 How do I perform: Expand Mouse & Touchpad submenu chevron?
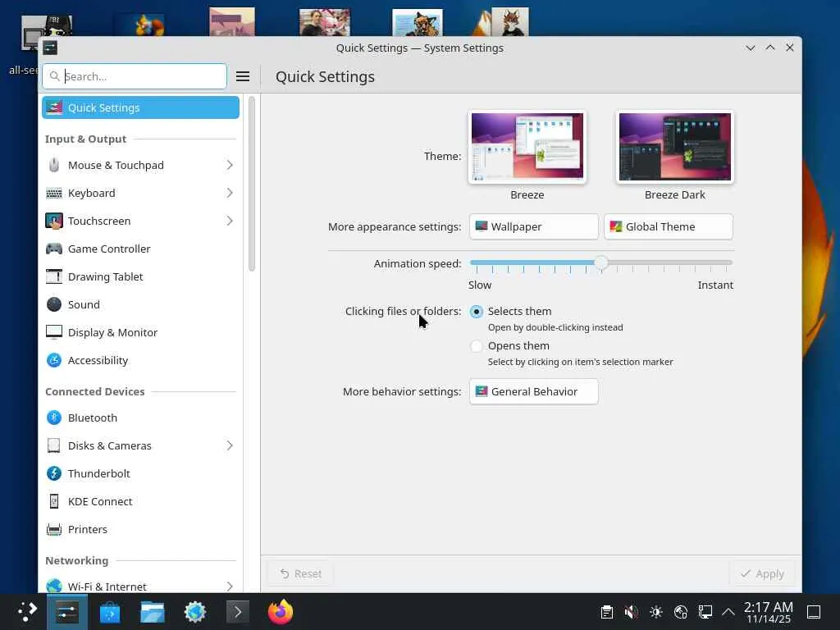tap(230, 165)
